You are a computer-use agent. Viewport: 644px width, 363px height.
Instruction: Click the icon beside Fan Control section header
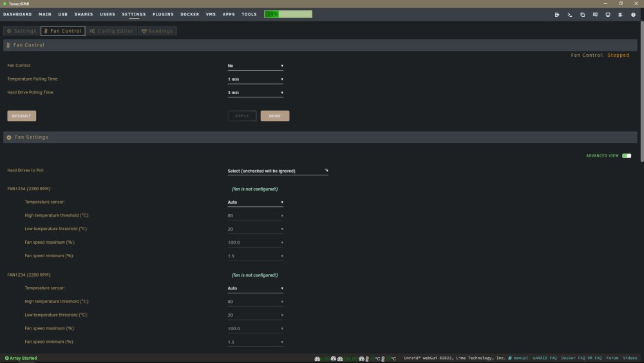point(8,45)
